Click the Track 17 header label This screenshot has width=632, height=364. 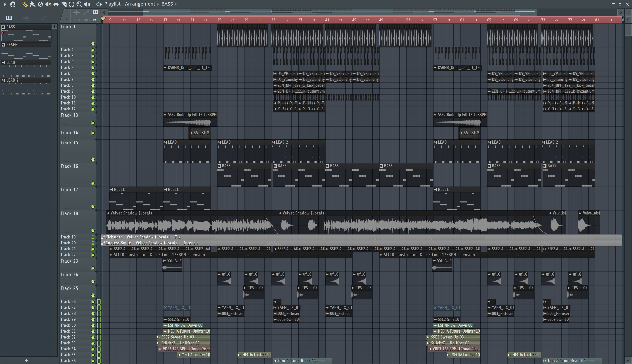pos(69,190)
